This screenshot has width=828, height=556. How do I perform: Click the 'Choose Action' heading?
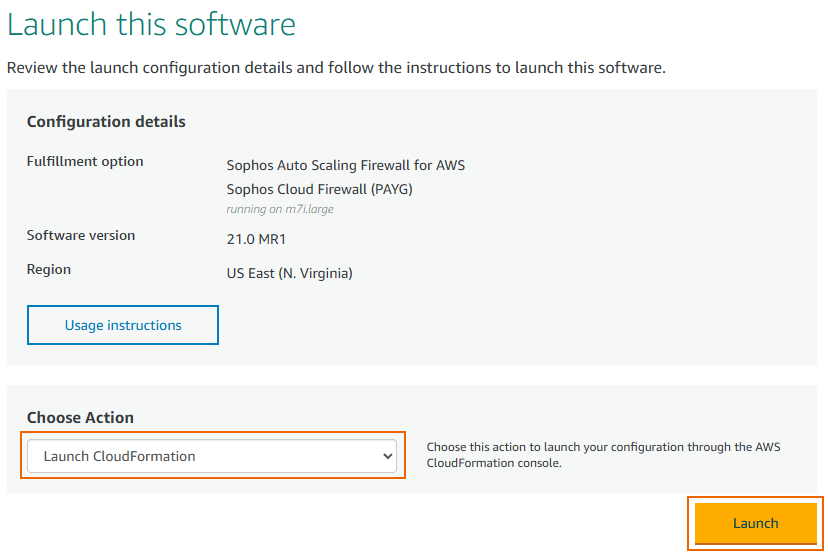click(80, 418)
